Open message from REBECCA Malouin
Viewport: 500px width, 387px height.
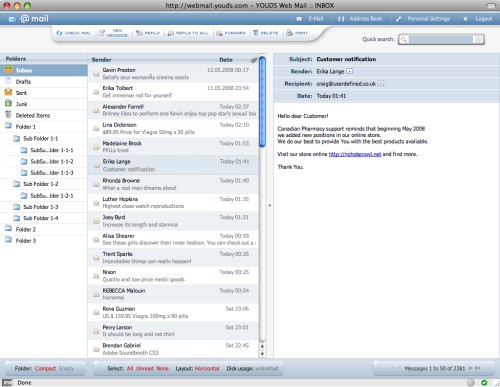(x=173, y=294)
